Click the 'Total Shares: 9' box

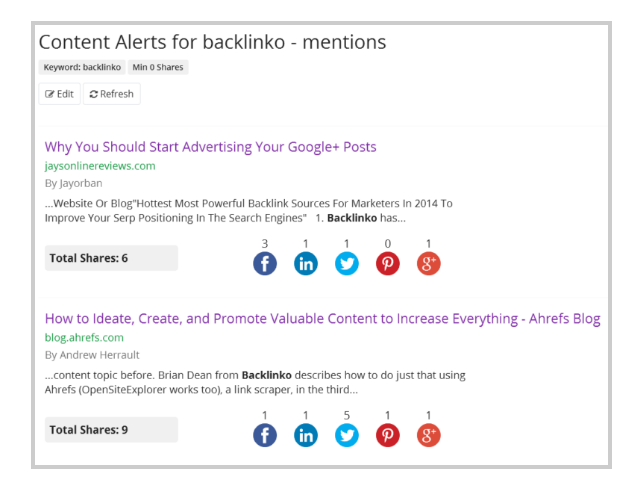coord(111,430)
